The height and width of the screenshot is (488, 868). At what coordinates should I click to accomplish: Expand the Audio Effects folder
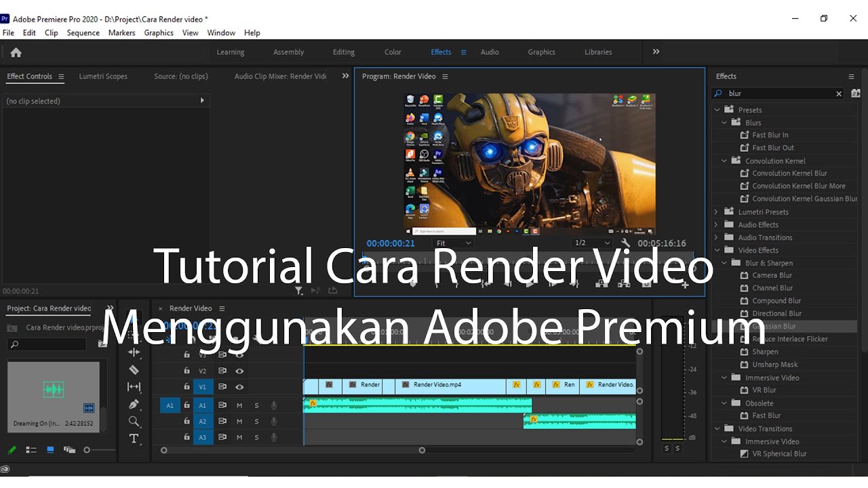click(x=717, y=224)
